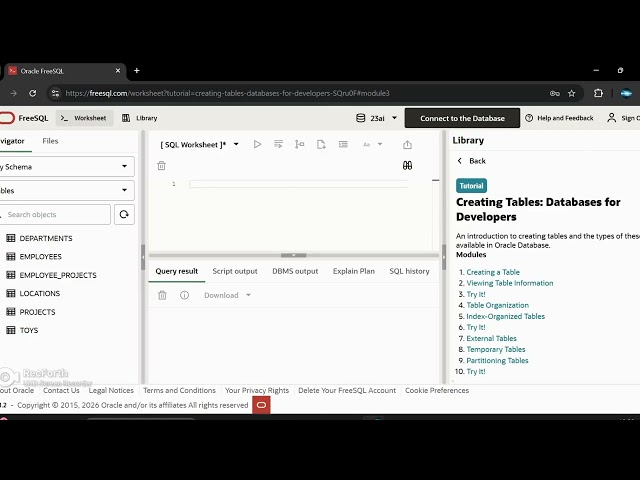Image resolution: width=640 pixels, height=480 pixels.
Task: Select the Navigator tab
Action: point(12,141)
